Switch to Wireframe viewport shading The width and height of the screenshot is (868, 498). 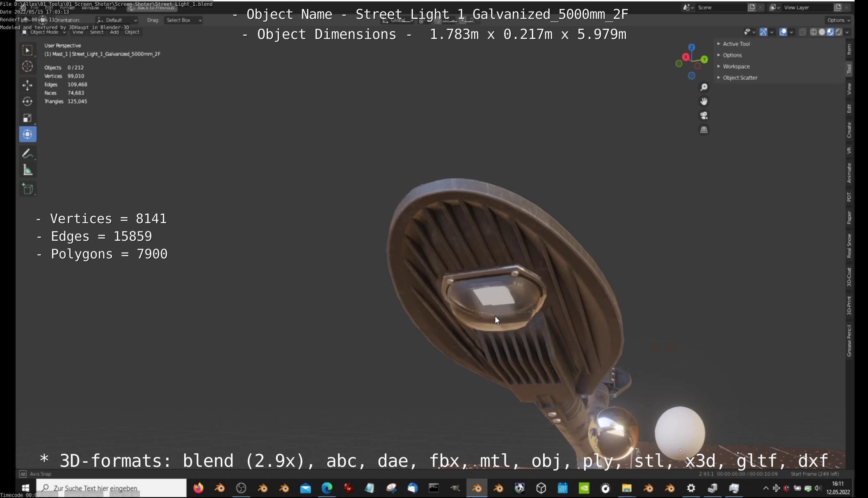(x=813, y=32)
